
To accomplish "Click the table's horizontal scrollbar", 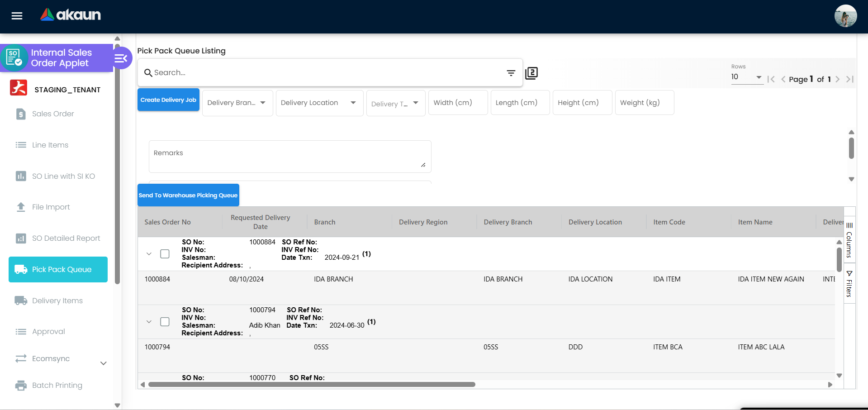I will (x=312, y=385).
